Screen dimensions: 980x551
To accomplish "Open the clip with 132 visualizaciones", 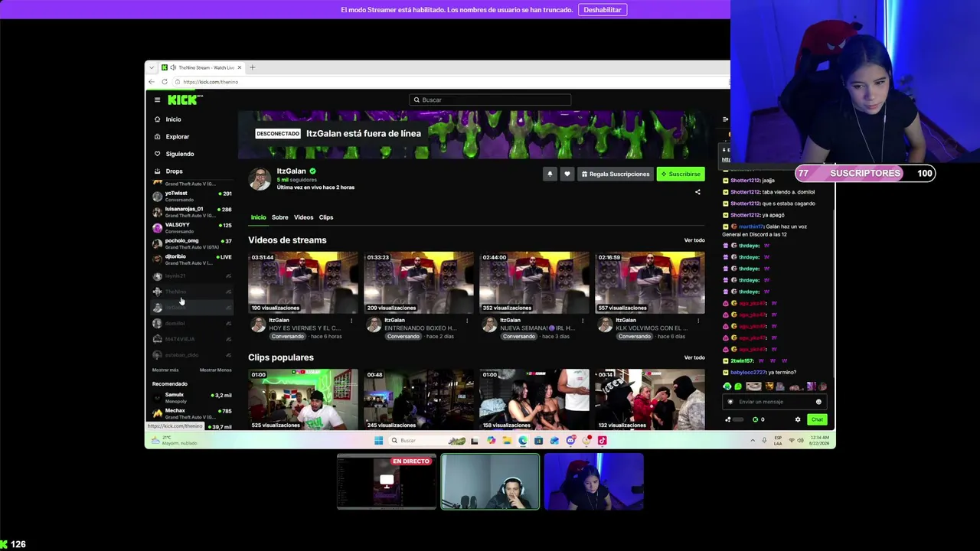I will [650, 399].
